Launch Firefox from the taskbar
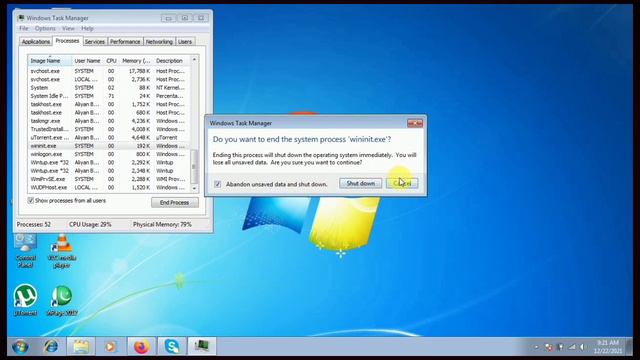 coord(141,347)
